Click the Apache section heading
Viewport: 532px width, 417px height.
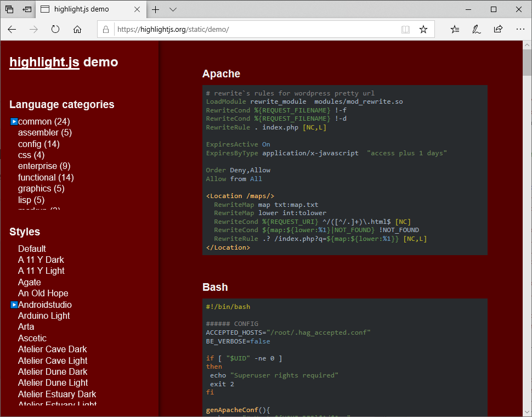tap(221, 74)
